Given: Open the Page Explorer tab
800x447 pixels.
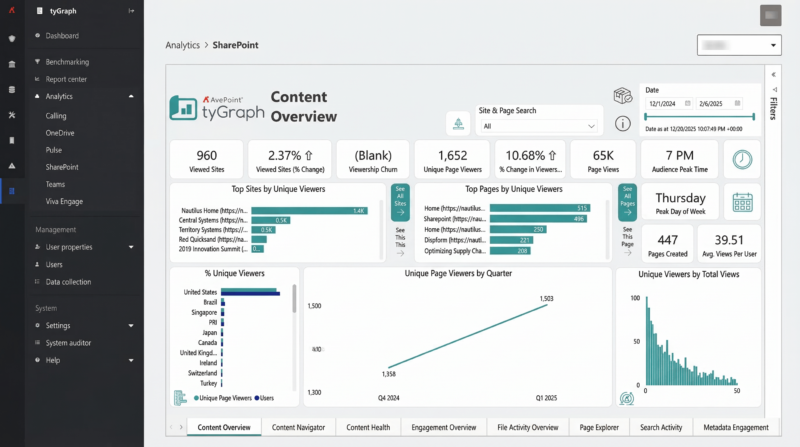Looking at the screenshot, I should point(597,427).
